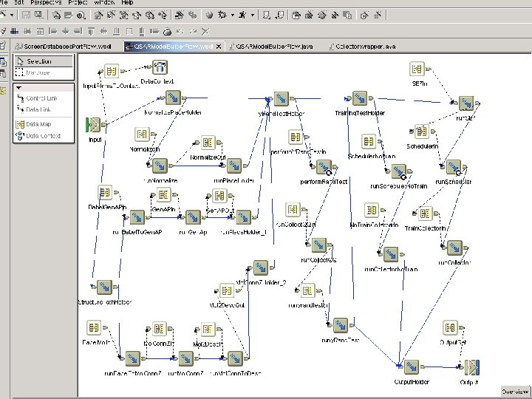Click the Debug bug toolbar icon
The width and height of the screenshot is (532, 399).
tap(222, 15)
